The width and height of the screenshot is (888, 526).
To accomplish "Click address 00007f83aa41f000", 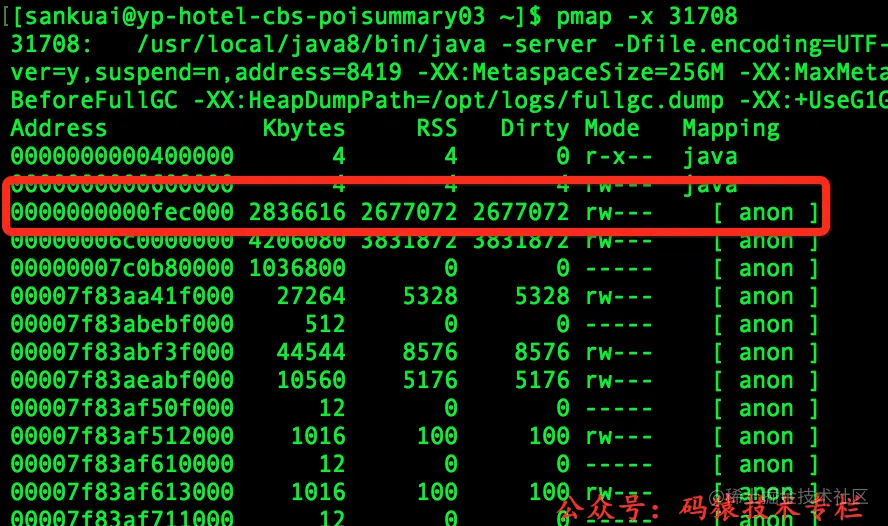I will pos(122,296).
